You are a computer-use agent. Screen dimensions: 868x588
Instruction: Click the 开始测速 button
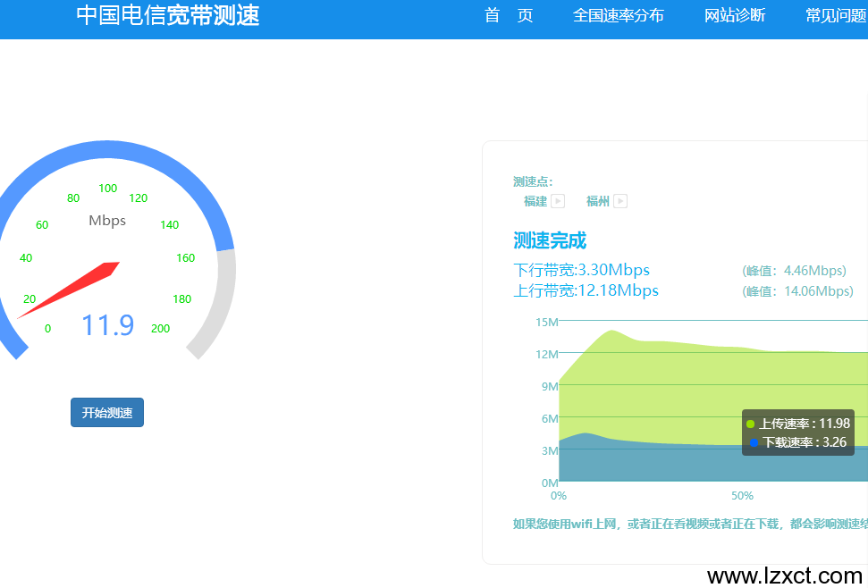point(107,413)
